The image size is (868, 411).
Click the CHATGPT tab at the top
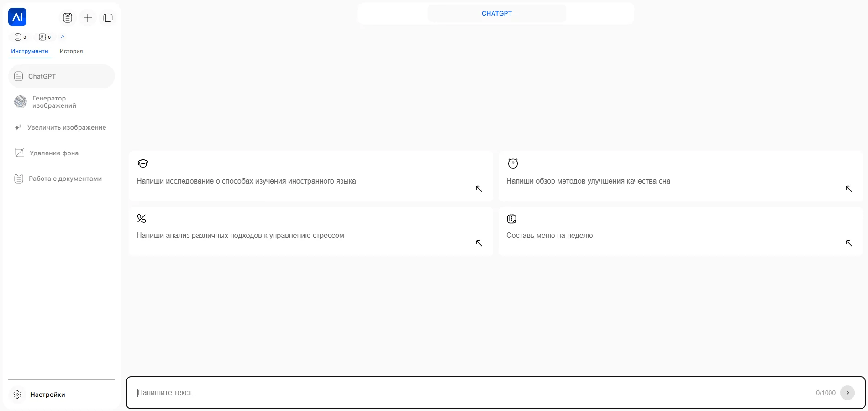[497, 13]
